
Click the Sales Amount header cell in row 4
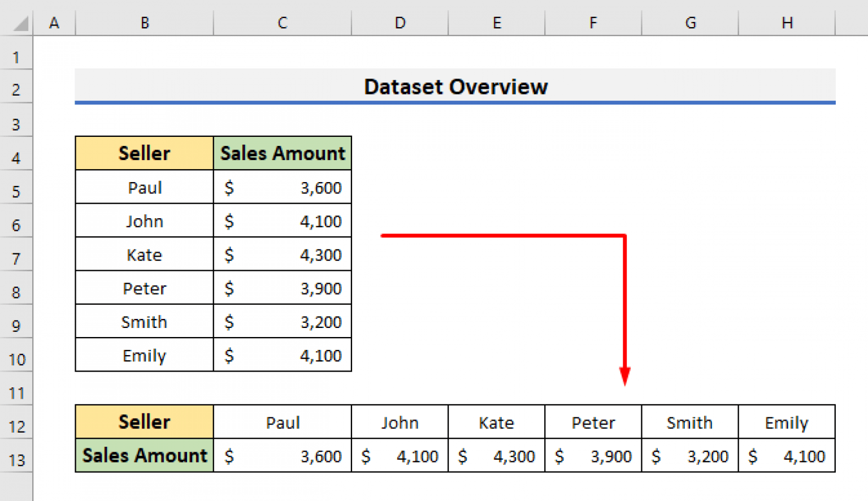(283, 153)
